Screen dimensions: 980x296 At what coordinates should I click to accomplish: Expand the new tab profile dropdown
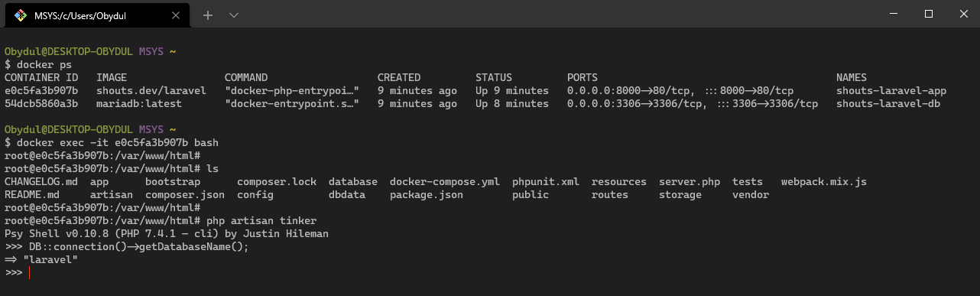234,15
